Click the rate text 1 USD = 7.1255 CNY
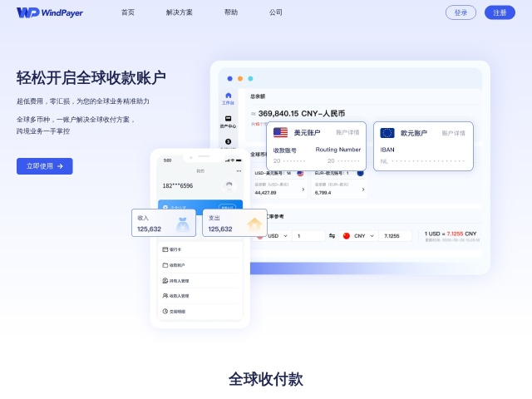532x399 pixels. click(451, 234)
